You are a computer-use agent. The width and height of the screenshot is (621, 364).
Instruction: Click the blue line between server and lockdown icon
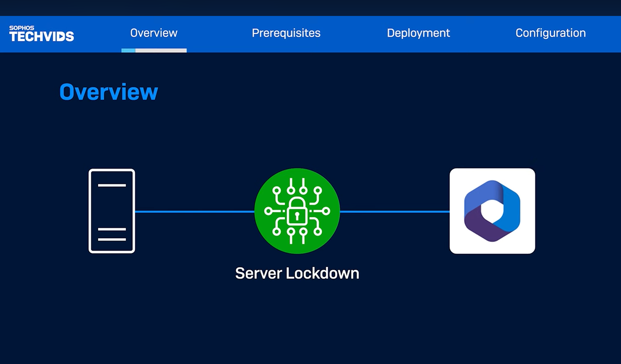point(195,212)
